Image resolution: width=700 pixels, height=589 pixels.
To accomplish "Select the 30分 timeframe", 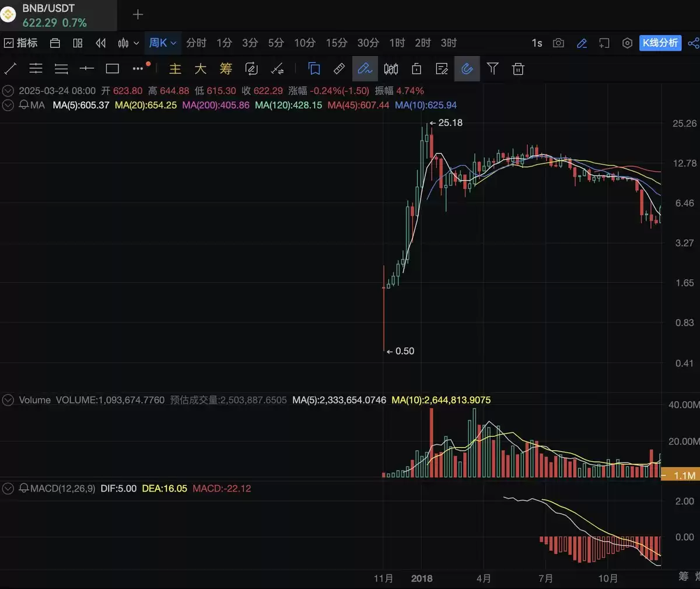I will [368, 43].
